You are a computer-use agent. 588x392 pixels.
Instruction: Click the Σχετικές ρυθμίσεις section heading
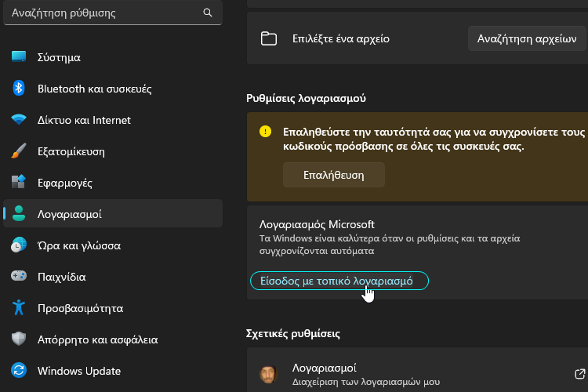[293, 333]
